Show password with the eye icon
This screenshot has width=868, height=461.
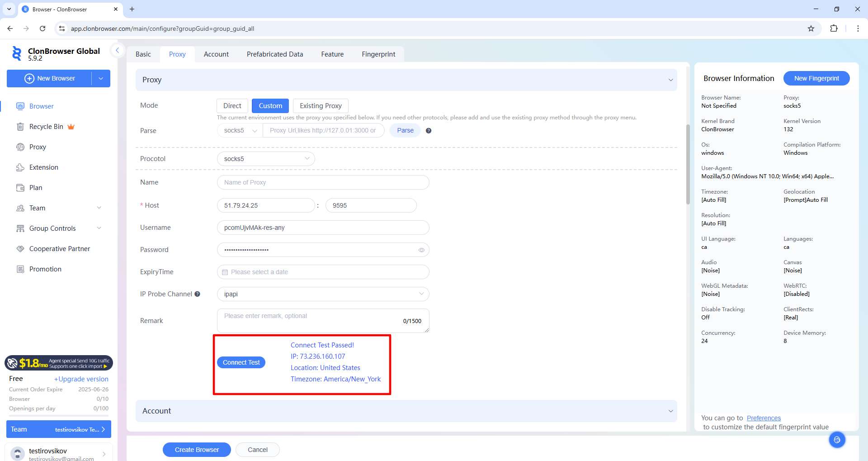tap(421, 250)
